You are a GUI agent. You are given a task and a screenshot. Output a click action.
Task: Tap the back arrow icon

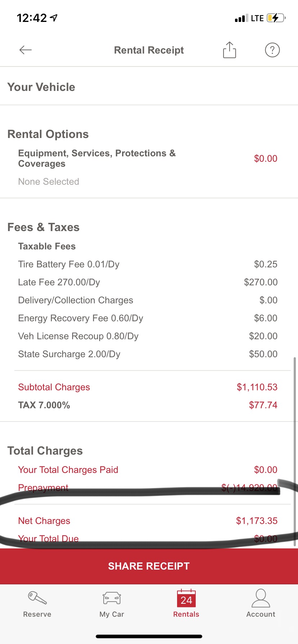point(26,50)
